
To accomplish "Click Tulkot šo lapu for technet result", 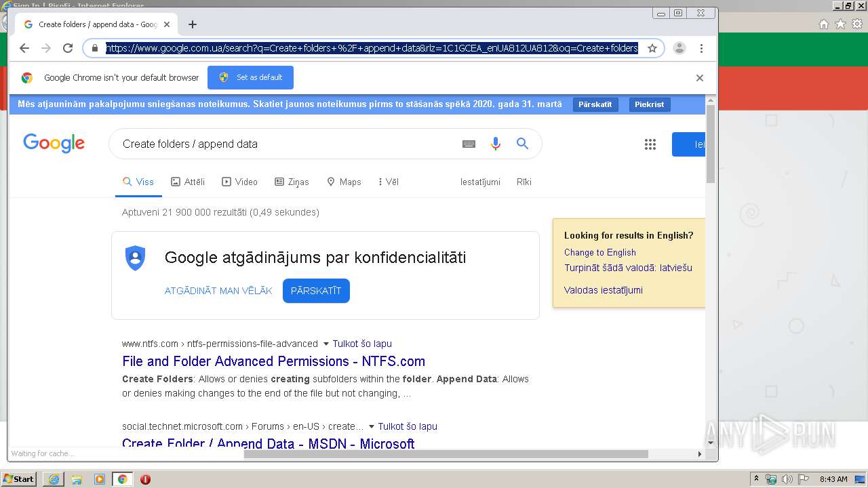I will [x=408, y=426].
